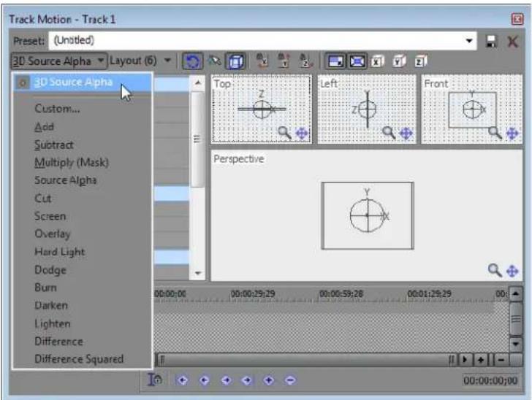Image resolution: width=532 pixels, height=400 pixels.
Task: Open the Layout (6) dropdown
Action: point(140,61)
